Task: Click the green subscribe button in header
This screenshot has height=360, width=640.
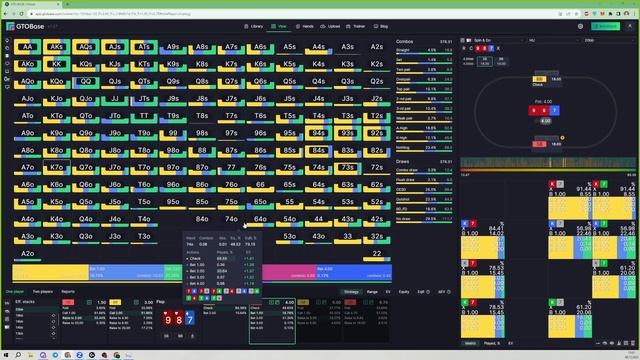Action: pos(606,26)
